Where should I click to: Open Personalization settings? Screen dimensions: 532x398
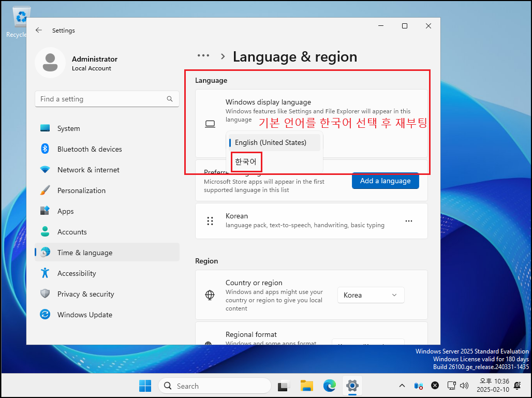pos(107,190)
